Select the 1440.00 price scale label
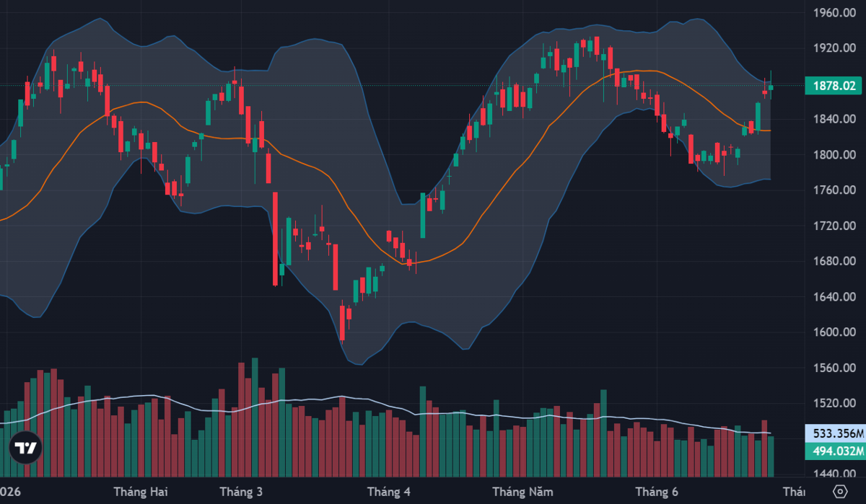This screenshot has height=504, width=866. [x=834, y=474]
